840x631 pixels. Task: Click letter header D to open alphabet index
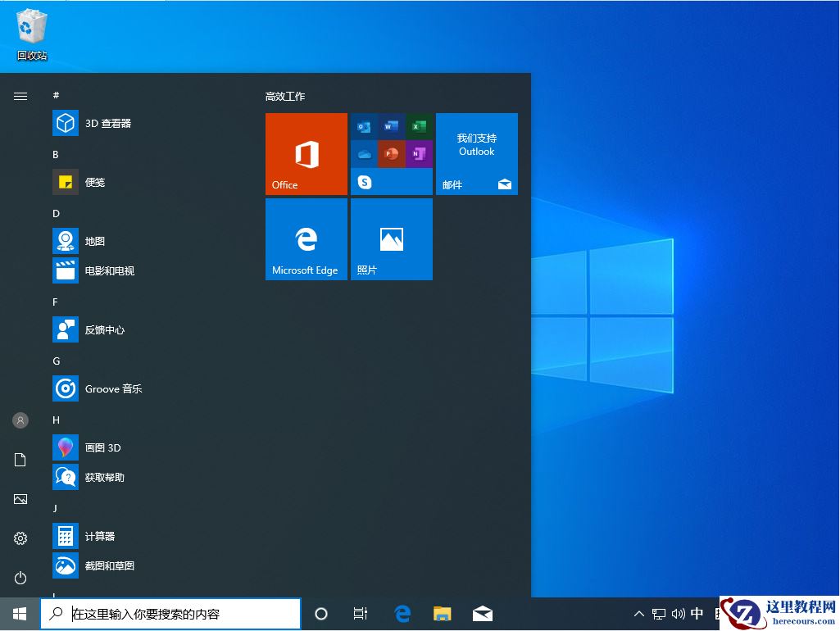pos(56,213)
